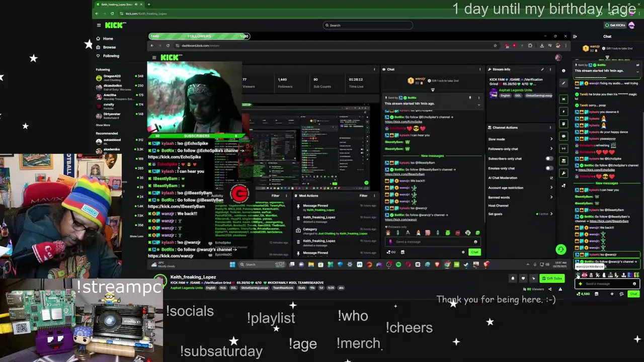Open the Home page in Kick sidebar
Screen dimensions: 644x362
pyautogui.click(x=105, y=39)
